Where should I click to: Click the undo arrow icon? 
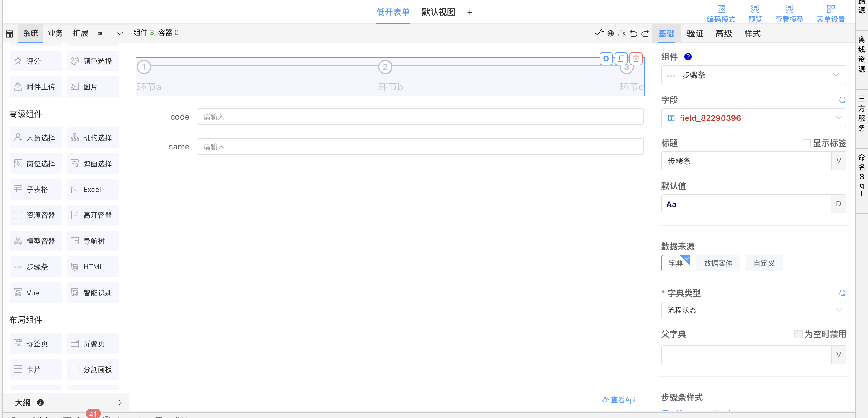(633, 33)
